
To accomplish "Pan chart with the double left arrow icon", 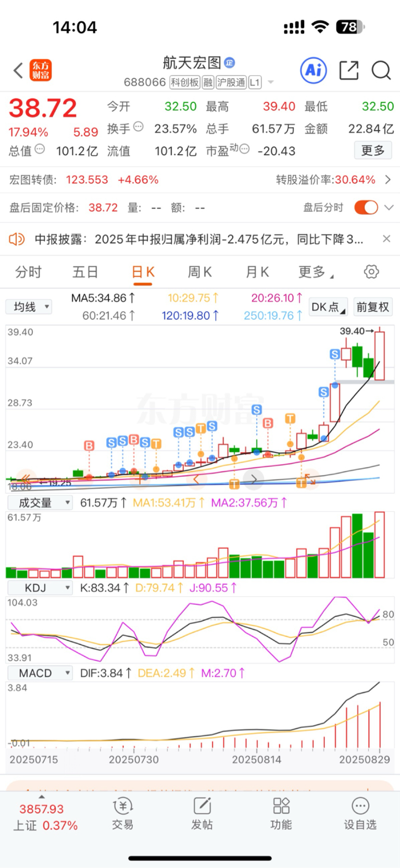I will click(24, 478).
